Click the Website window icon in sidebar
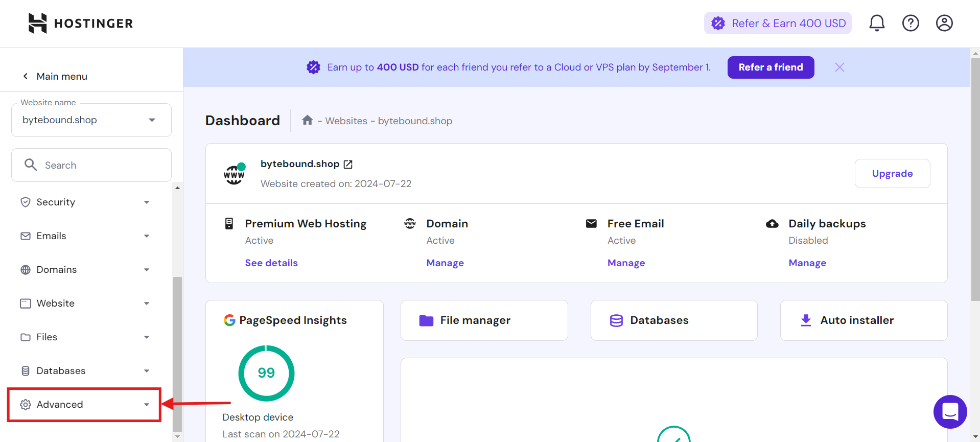The width and height of the screenshot is (980, 442). pos(26,304)
